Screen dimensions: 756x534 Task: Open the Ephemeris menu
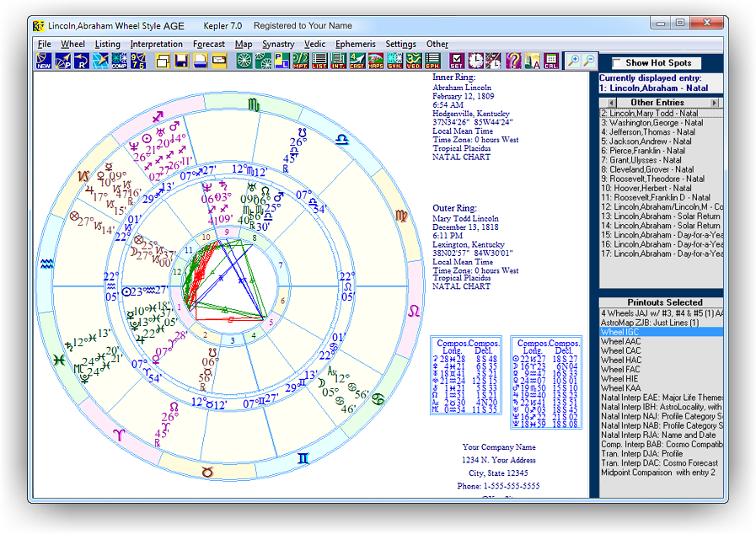[356, 44]
